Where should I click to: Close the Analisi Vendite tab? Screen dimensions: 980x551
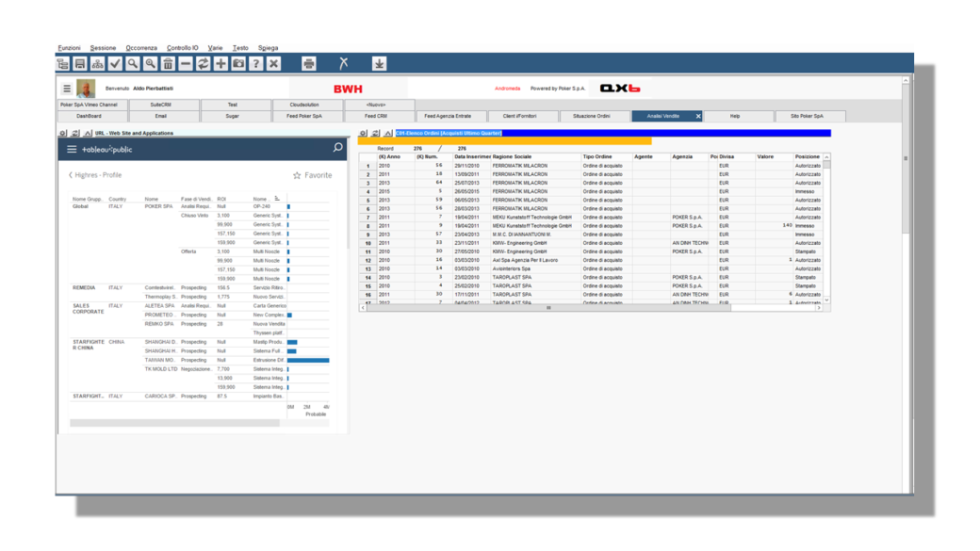tap(698, 116)
